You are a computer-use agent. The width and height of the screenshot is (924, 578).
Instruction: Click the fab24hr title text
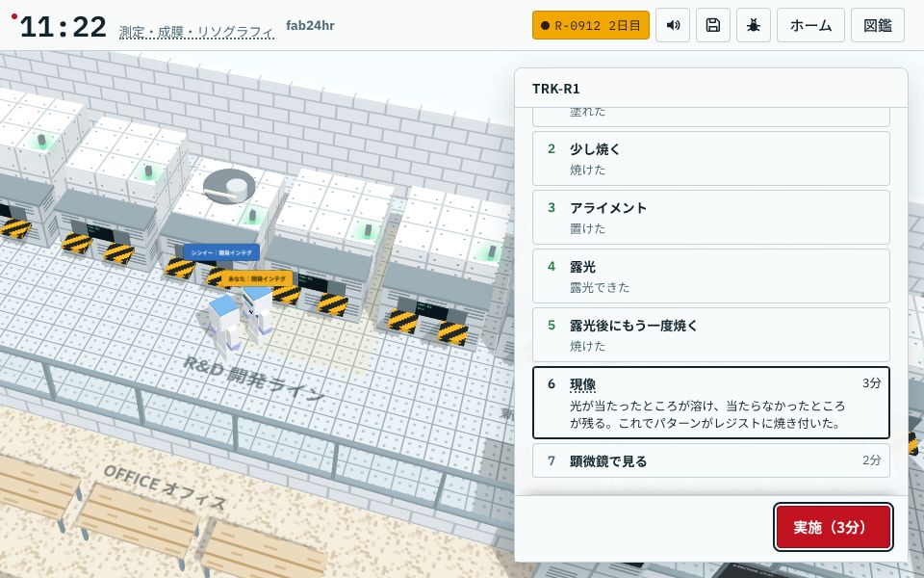pos(310,25)
